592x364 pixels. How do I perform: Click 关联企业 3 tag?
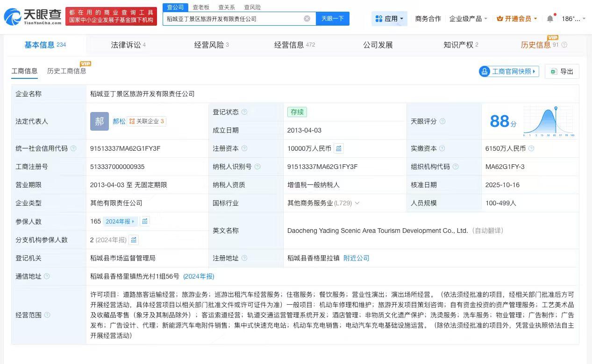[x=147, y=121]
